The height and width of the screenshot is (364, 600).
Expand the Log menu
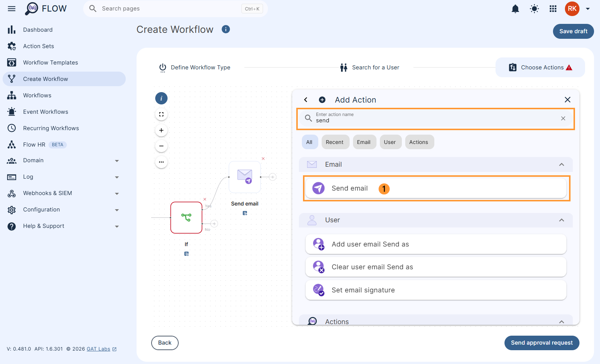[x=64, y=177]
